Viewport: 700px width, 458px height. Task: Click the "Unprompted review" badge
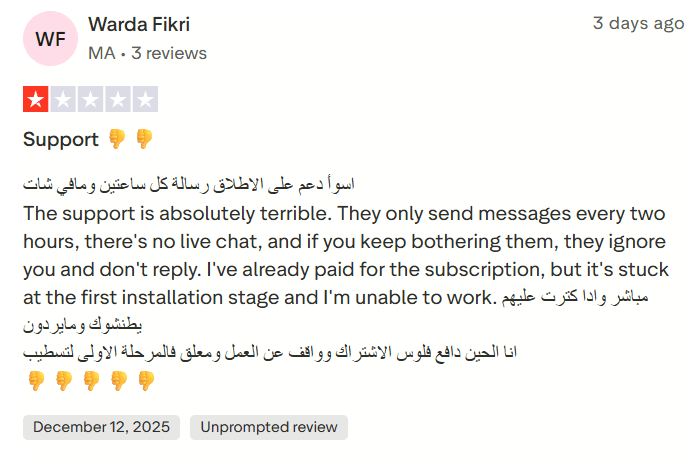268,427
